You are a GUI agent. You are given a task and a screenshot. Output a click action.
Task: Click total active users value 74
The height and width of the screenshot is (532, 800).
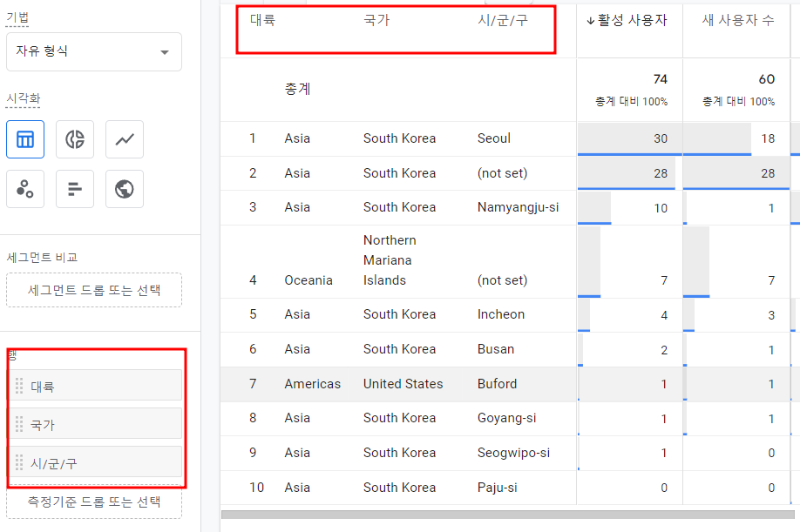click(661, 79)
